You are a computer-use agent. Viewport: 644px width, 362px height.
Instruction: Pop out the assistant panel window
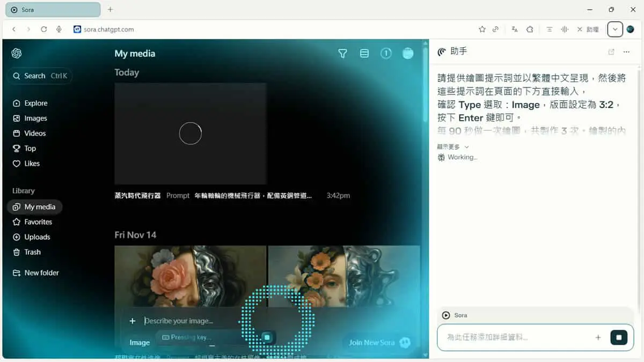coord(611,52)
